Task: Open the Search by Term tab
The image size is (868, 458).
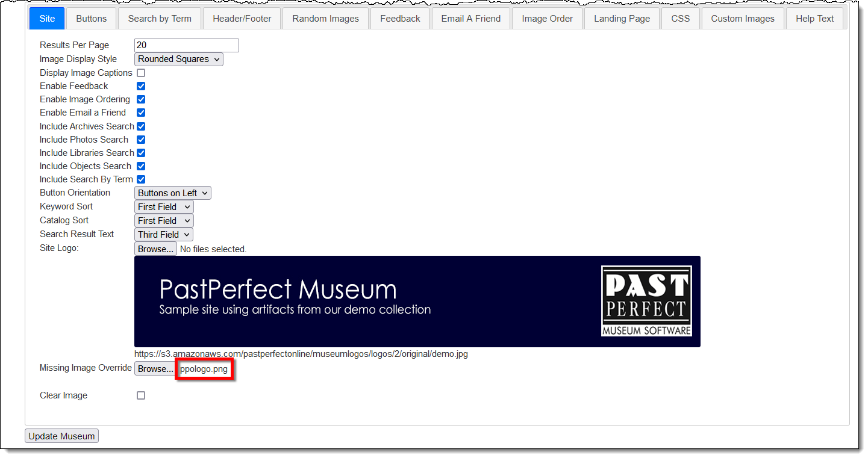Action: (x=160, y=19)
